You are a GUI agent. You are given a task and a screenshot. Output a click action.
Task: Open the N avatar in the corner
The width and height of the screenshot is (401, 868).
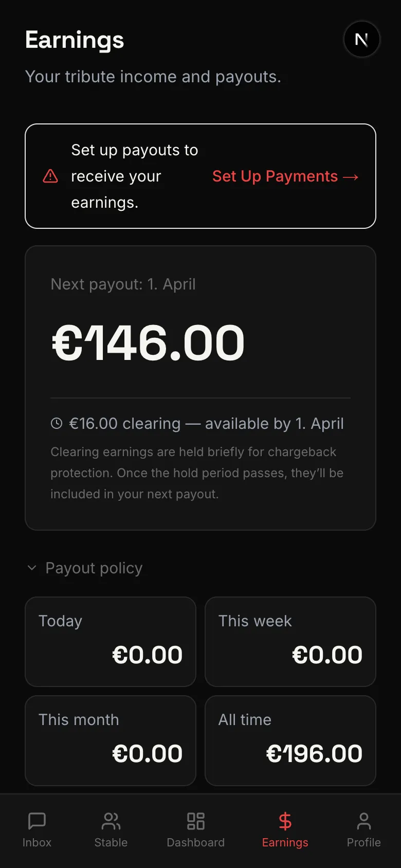pos(362,39)
